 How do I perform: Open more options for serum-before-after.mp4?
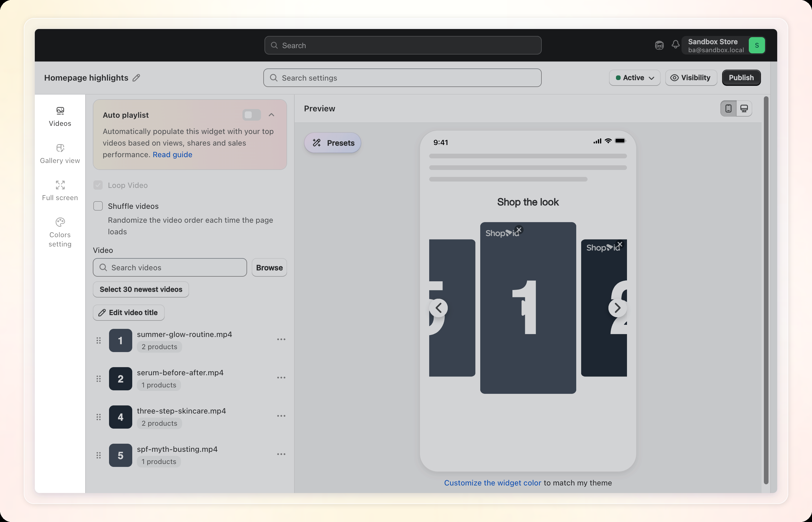point(281,378)
